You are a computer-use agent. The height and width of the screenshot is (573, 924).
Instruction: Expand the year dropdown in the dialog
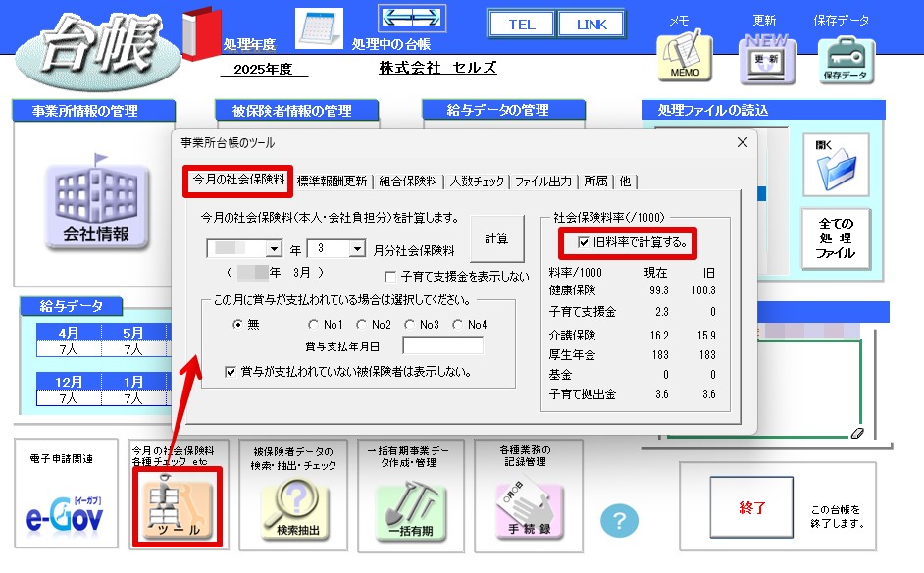(x=274, y=249)
